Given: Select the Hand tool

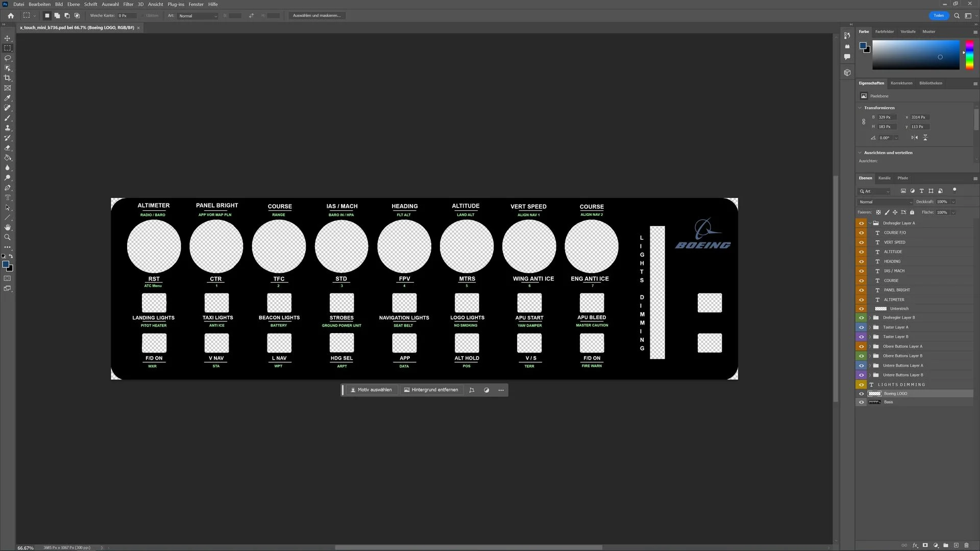Looking at the screenshot, I should pos(8,228).
